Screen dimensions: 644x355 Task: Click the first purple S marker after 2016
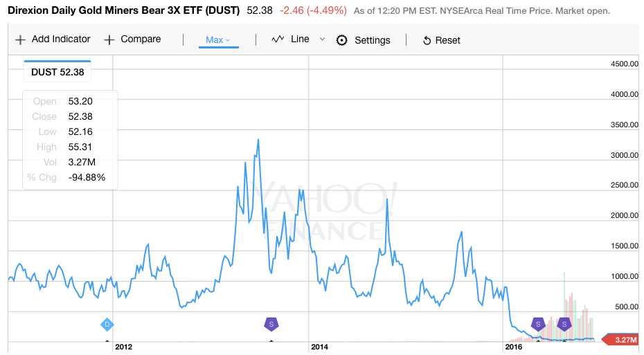pyautogui.click(x=538, y=325)
